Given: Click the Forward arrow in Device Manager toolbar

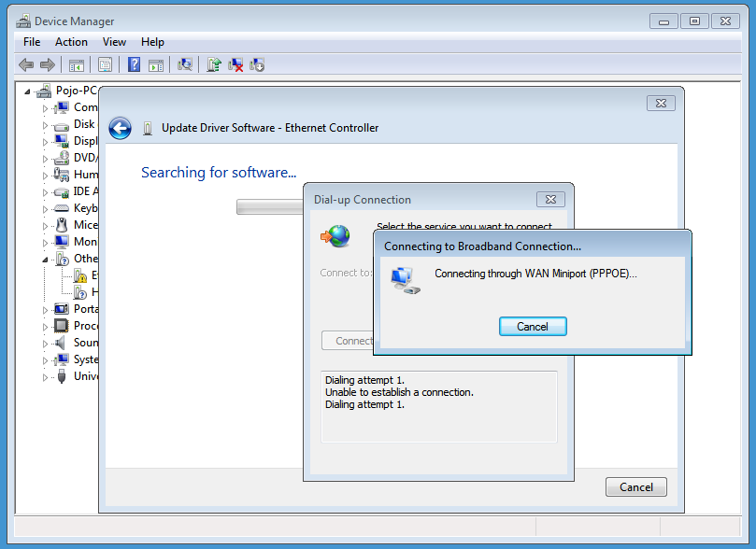Looking at the screenshot, I should coord(48,64).
